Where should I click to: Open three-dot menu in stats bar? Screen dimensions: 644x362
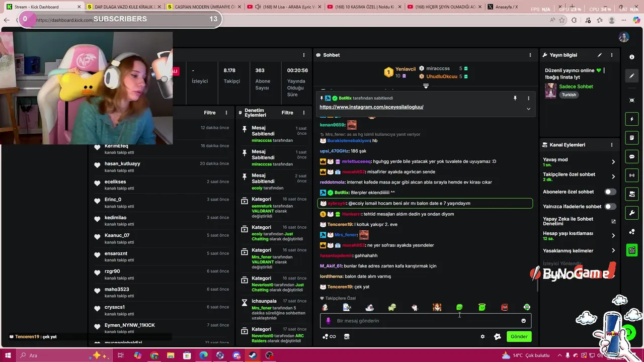pos(303,55)
